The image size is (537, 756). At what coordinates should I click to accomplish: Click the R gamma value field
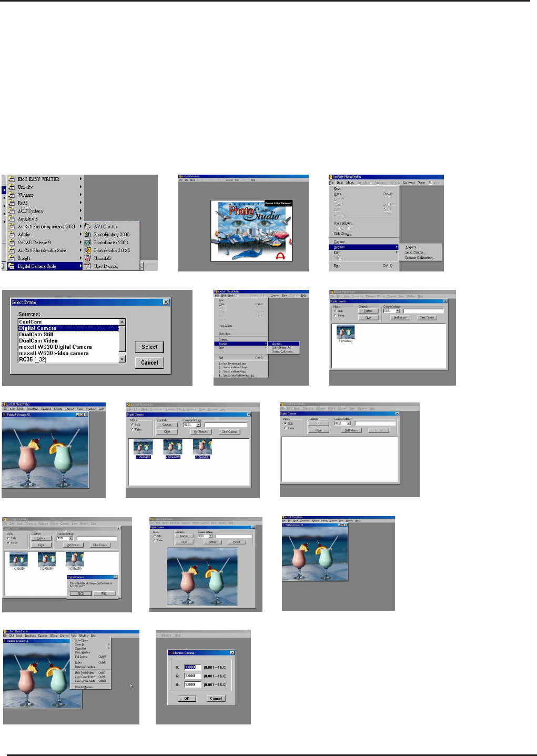pyautogui.click(x=192, y=667)
